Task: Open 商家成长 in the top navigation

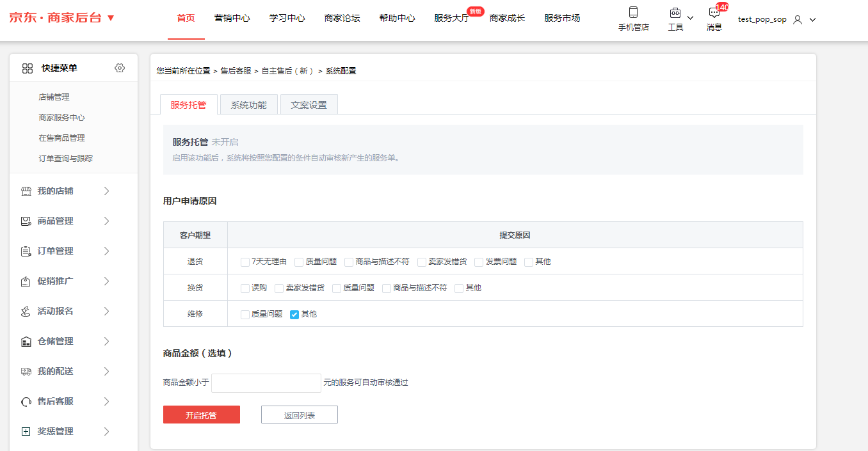Action: coord(507,18)
